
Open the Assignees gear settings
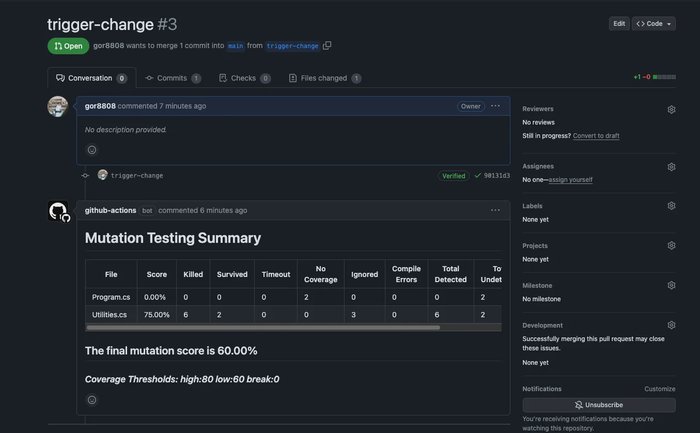tap(671, 167)
